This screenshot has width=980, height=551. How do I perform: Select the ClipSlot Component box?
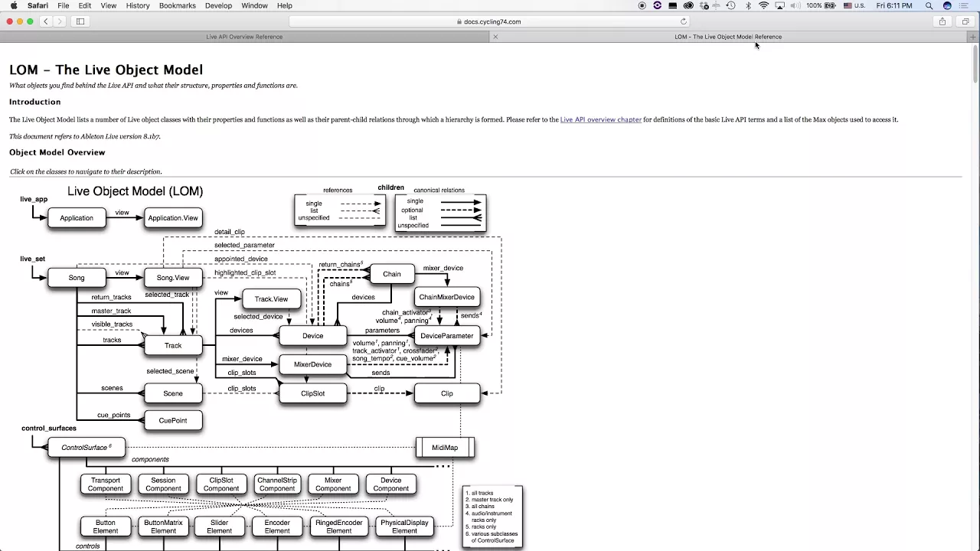coord(221,484)
